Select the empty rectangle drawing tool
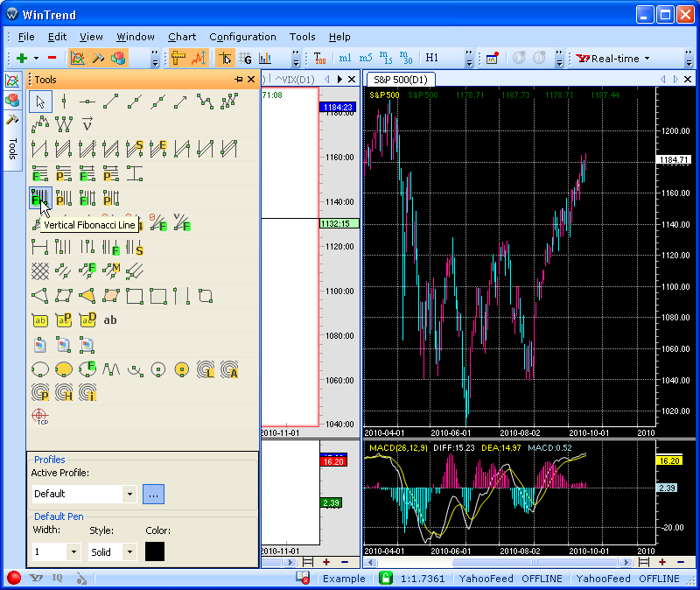 (135, 296)
